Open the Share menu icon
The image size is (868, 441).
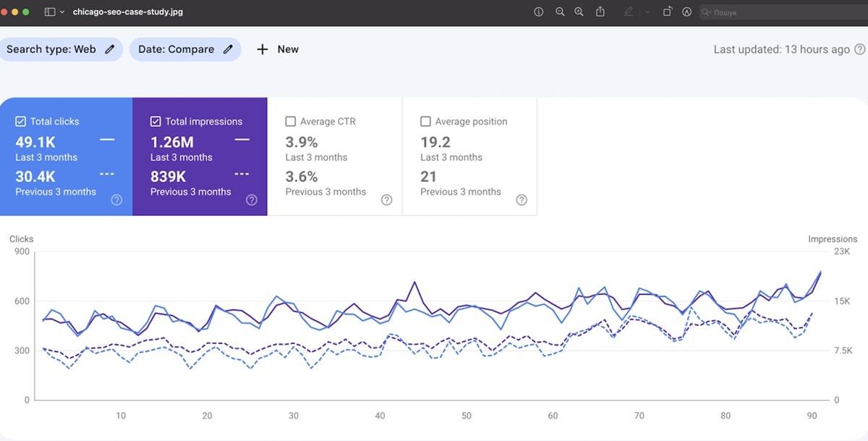(x=600, y=12)
